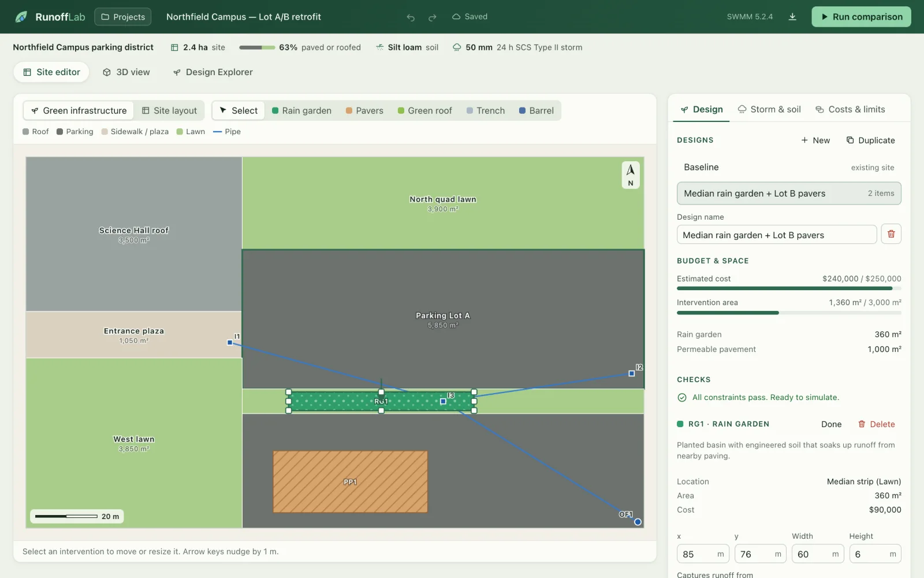Open Design Explorer tab
This screenshot has height=578, width=924.
[x=213, y=72]
